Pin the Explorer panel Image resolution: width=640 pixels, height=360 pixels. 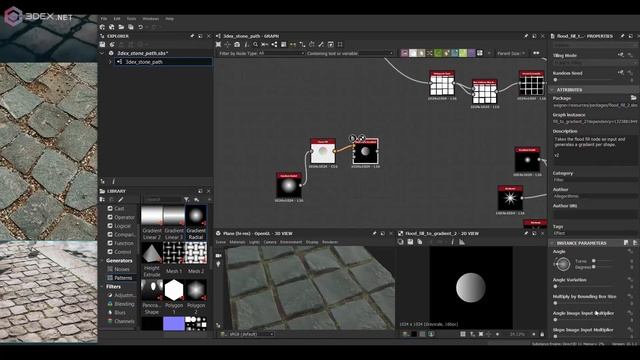[192, 36]
